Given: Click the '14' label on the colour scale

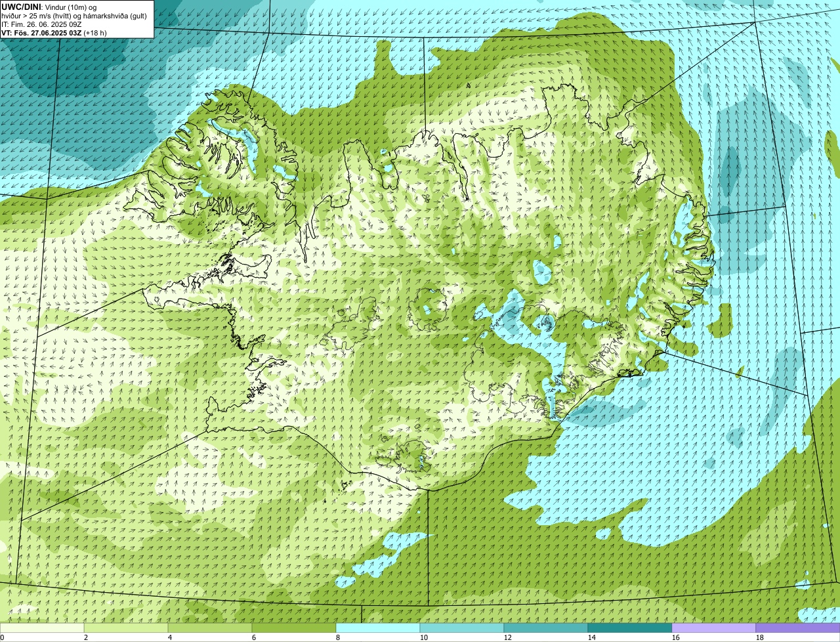Looking at the screenshot, I should [592, 637].
